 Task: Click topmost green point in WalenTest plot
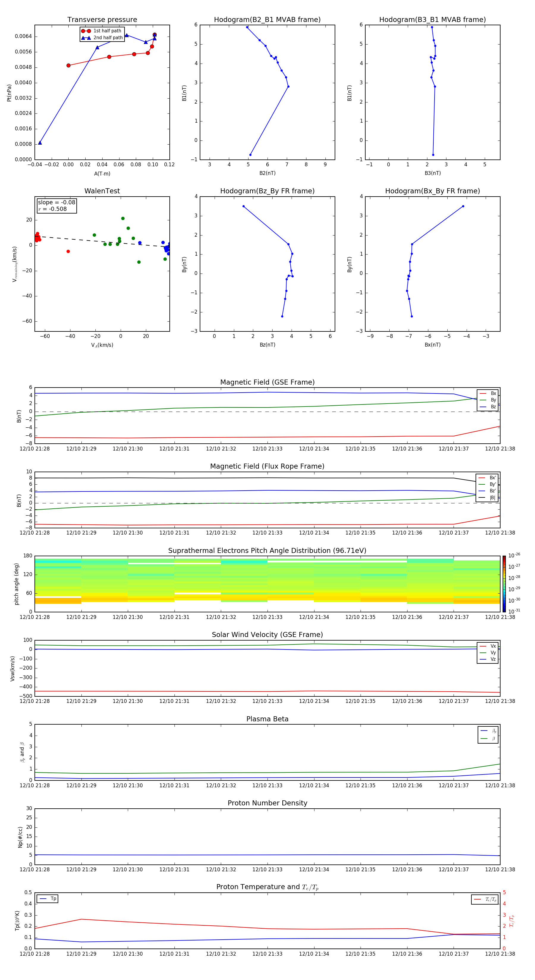pyautogui.click(x=123, y=218)
